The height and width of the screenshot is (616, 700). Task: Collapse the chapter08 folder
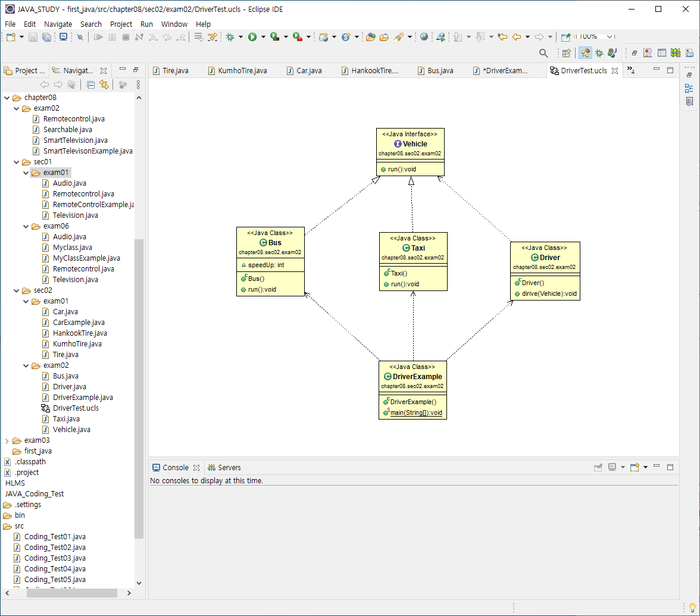(x=7, y=98)
